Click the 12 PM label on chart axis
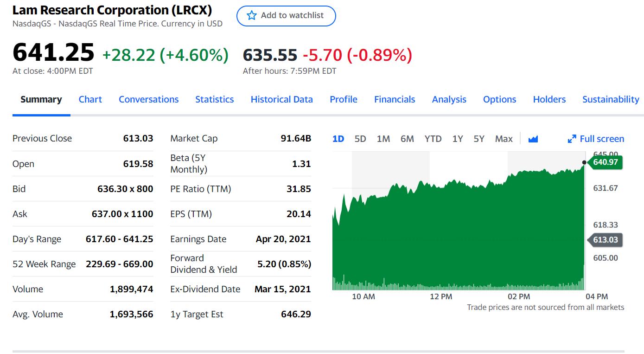 441,296
